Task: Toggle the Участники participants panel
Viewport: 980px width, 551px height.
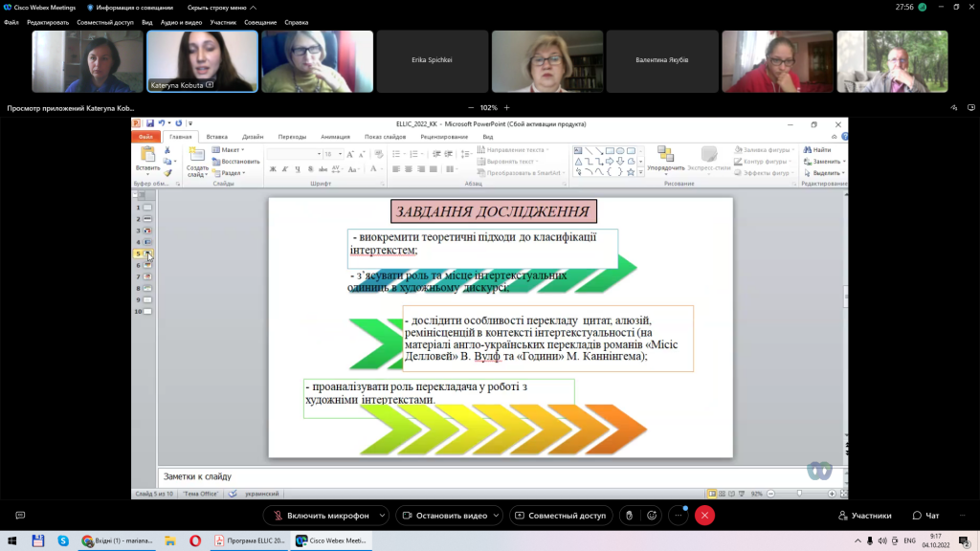Action: pos(865,516)
